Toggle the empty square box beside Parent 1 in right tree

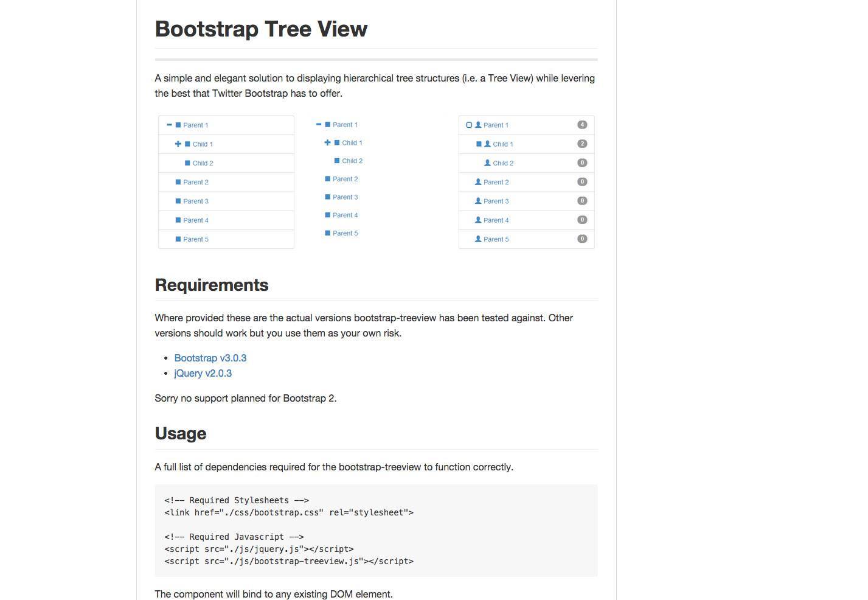469,125
